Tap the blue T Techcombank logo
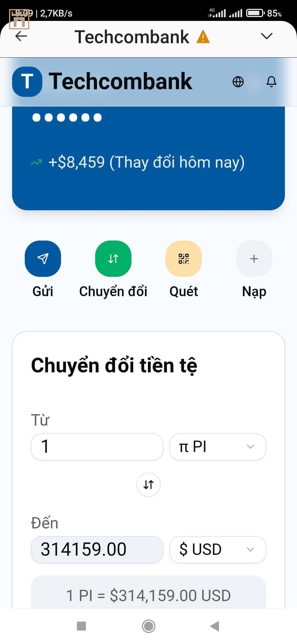297x644 pixels. (x=27, y=82)
